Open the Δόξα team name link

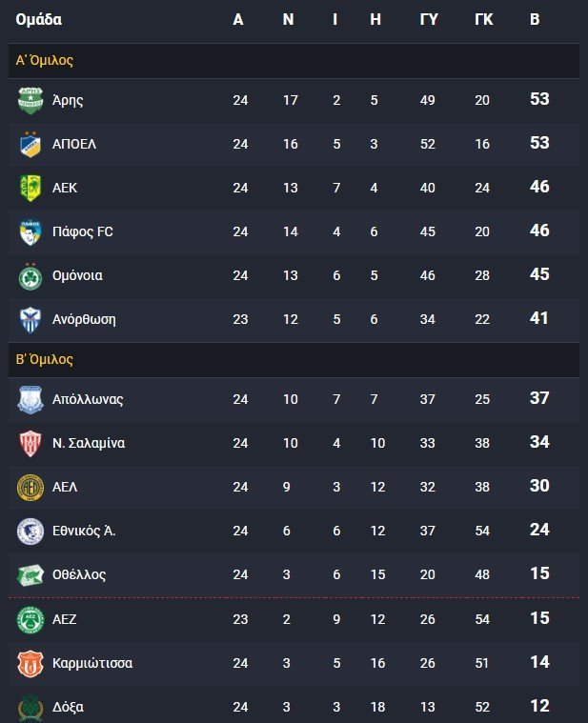[68, 707]
